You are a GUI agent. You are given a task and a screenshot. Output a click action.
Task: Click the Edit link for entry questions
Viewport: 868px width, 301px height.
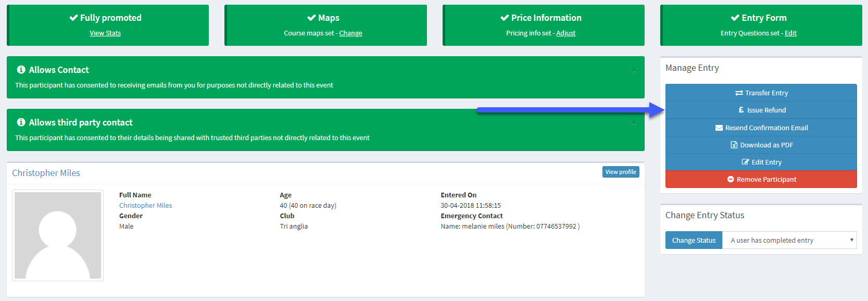790,33
